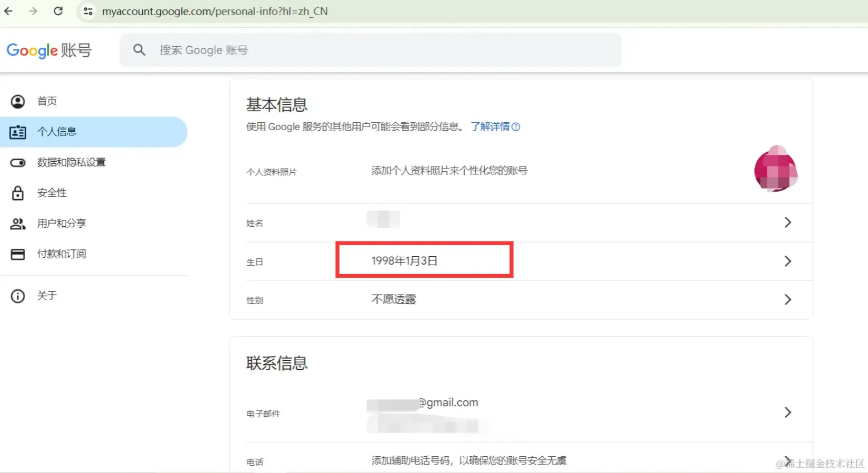Screen dimensions: 868x473
Task: Expand the 姓名 row chevron
Action: click(x=788, y=222)
